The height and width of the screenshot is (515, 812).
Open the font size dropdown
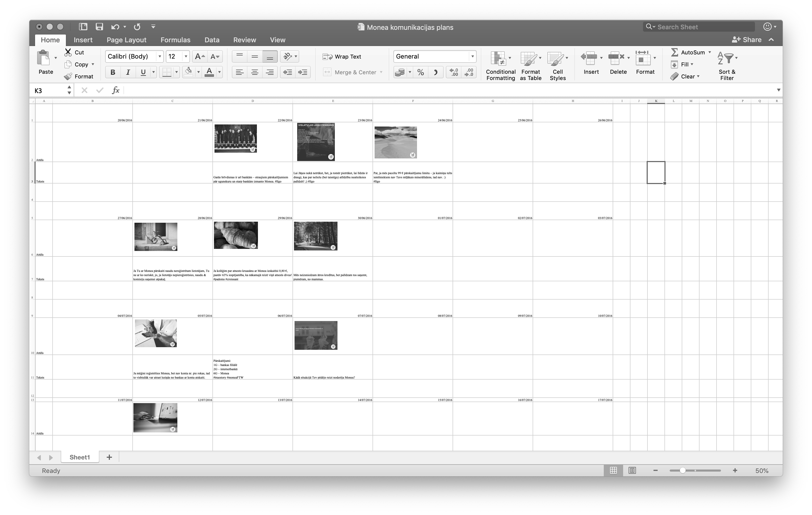coord(185,56)
